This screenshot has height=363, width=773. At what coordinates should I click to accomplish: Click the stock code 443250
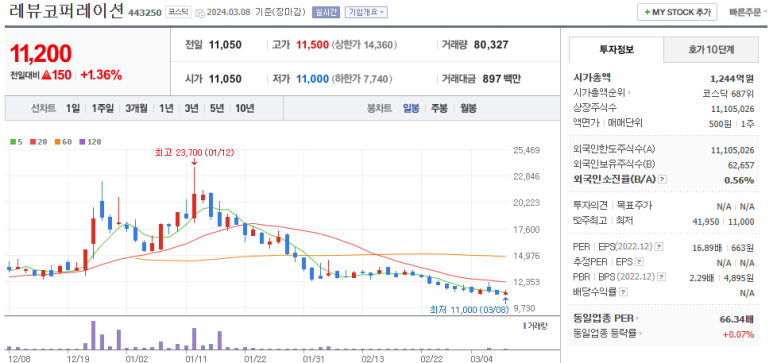pos(144,13)
